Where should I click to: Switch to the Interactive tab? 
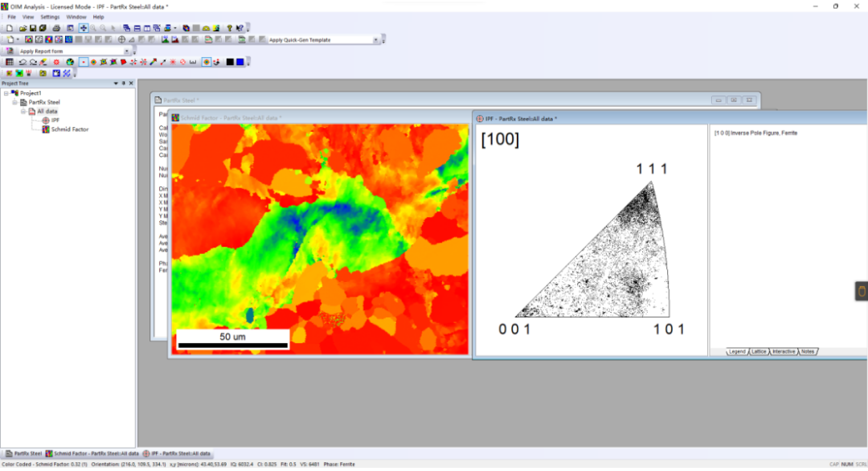point(783,351)
